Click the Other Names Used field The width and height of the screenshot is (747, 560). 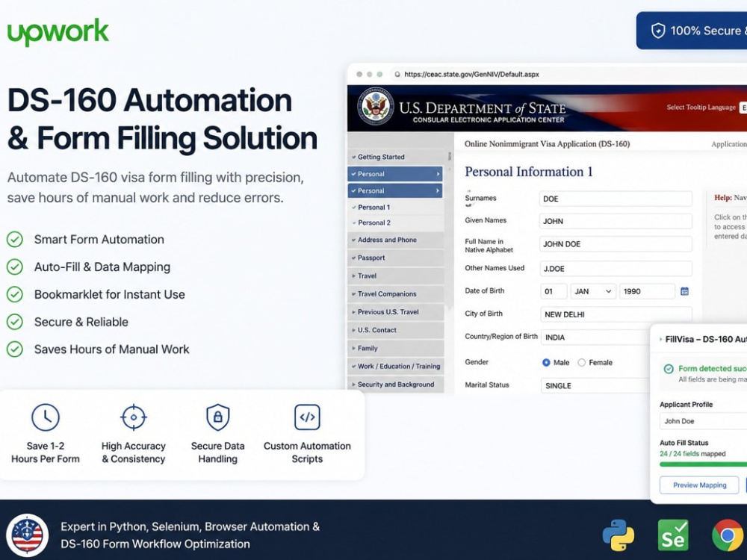[616, 269]
